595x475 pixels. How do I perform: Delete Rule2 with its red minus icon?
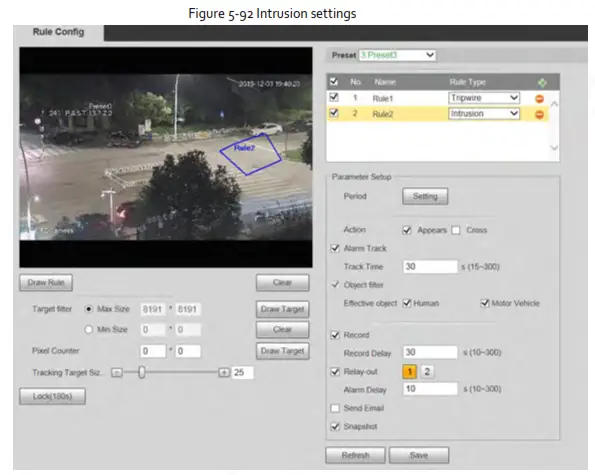click(539, 114)
